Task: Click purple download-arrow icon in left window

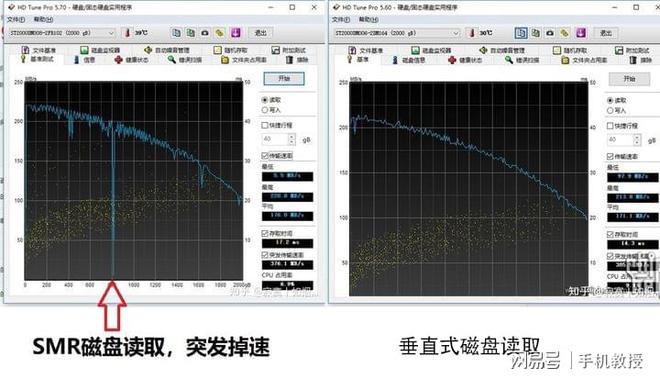Action: pos(235,33)
